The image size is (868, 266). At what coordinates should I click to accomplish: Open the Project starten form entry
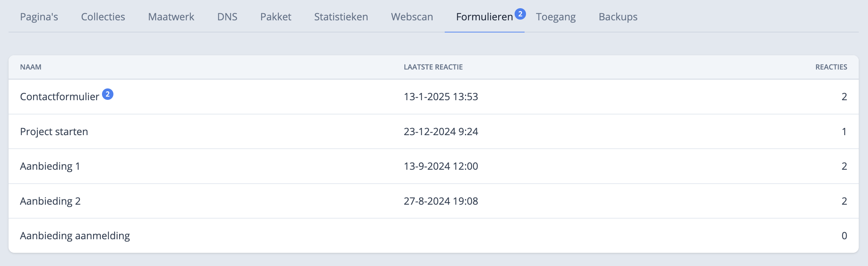pyautogui.click(x=54, y=131)
